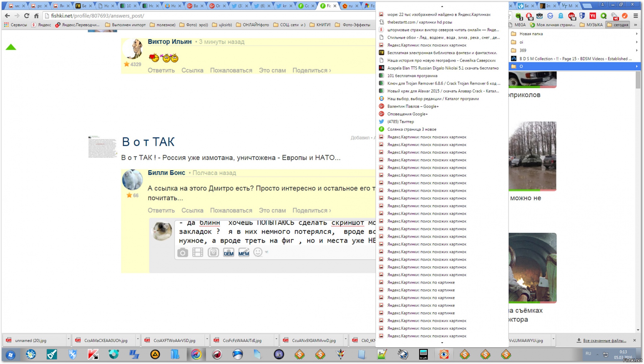This screenshot has height=364, width=644.
Task: Open the Ghostery ghost extension
Action: (561, 16)
